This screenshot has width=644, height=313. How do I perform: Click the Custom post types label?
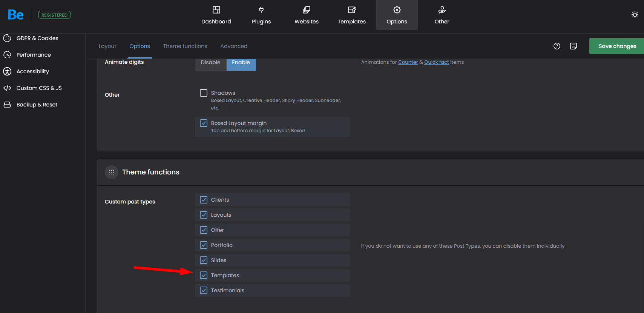click(130, 202)
